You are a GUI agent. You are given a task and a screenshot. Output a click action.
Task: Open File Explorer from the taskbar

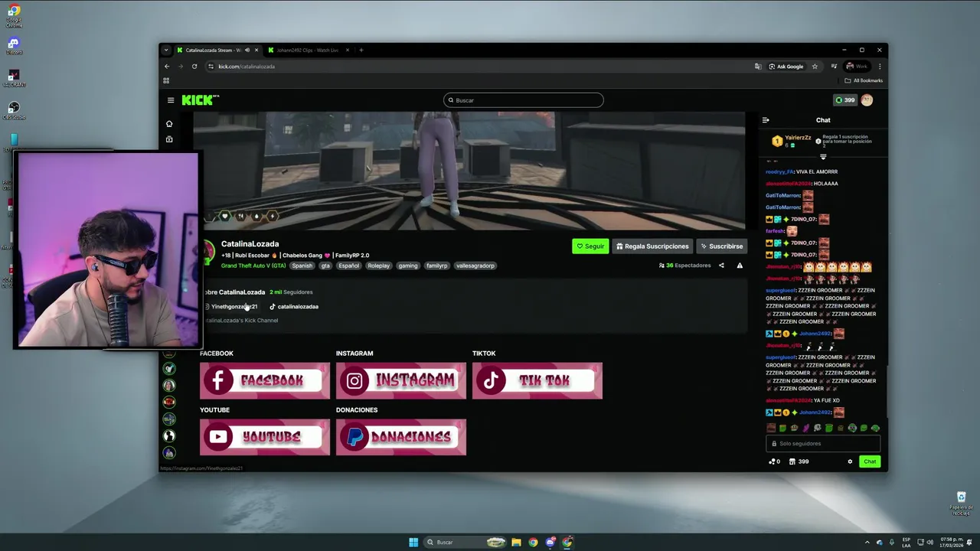516,543
